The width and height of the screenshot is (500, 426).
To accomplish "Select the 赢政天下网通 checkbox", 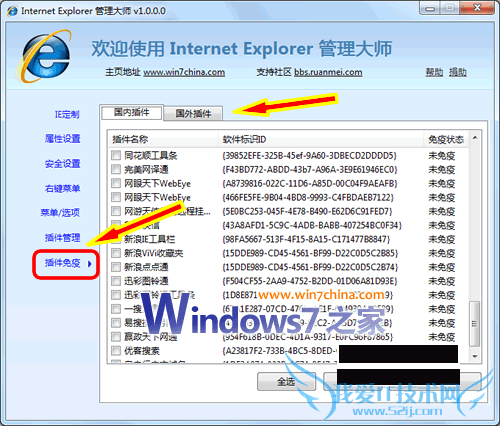I will point(116,337).
